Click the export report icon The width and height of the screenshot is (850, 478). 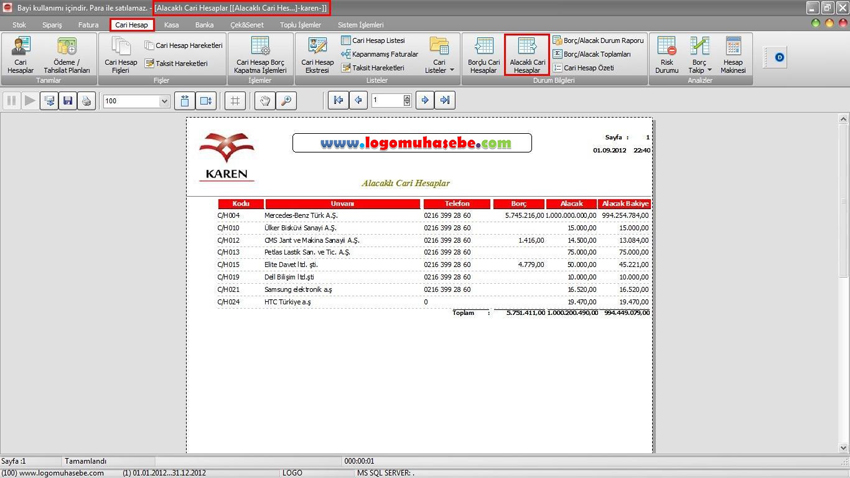[49, 101]
